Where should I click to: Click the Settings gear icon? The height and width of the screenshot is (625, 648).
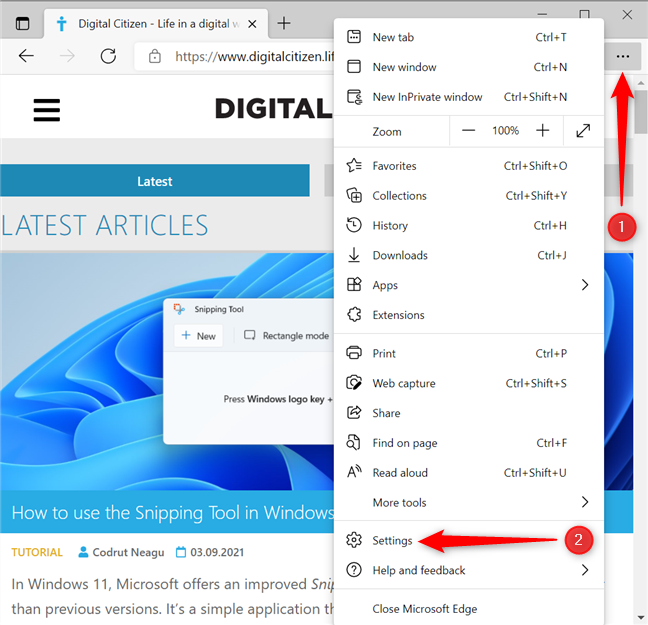[354, 540]
